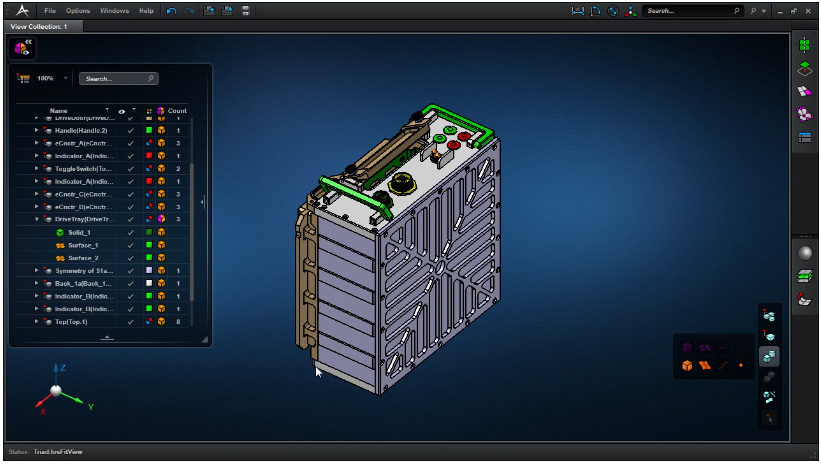Click the top-right Search field

coord(693,11)
